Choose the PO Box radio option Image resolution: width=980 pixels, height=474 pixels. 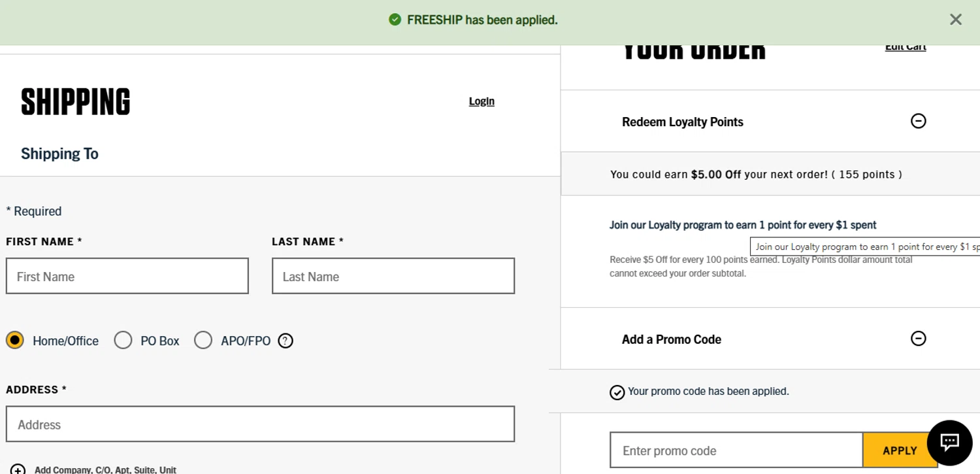(123, 341)
